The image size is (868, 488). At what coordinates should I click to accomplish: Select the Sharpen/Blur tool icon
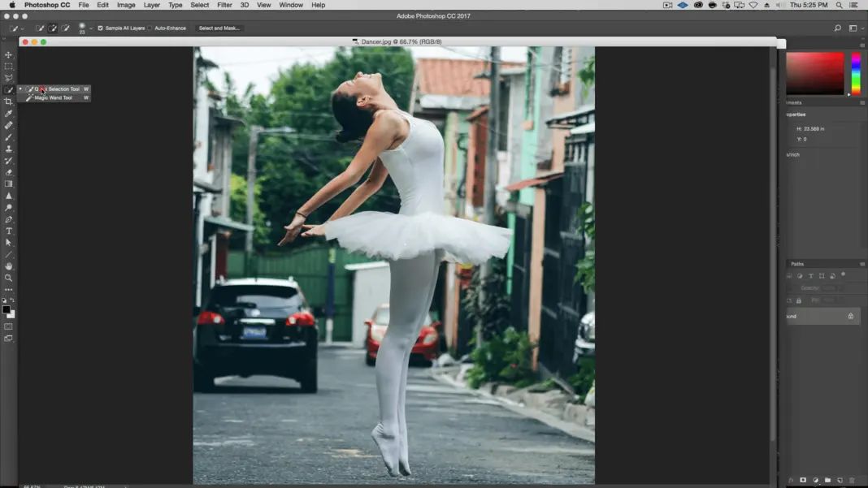8,196
